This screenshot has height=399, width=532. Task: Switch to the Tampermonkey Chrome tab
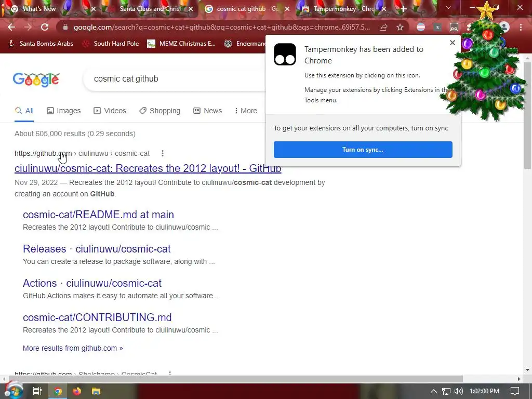pyautogui.click(x=343, y=9)
